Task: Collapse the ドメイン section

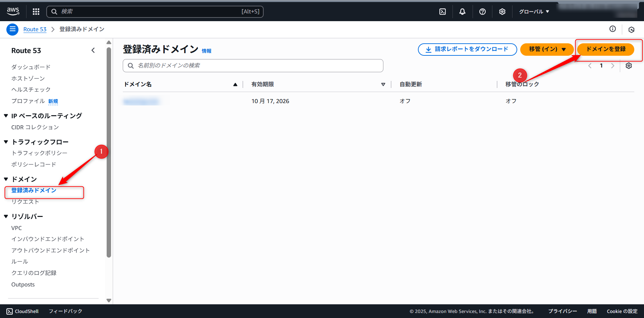Action: (x=6, y=179)
